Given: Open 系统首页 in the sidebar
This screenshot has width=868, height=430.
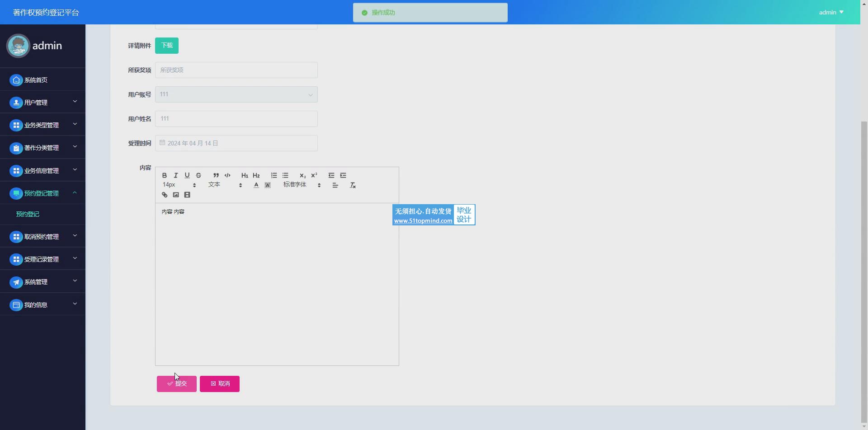Looking at the screenshot, I should click(x=36, y=80).
